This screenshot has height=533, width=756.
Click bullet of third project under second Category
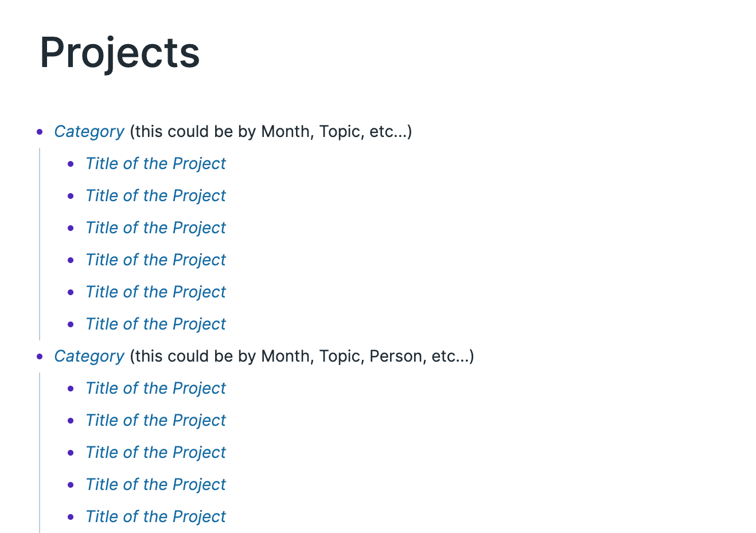[71, 453]
